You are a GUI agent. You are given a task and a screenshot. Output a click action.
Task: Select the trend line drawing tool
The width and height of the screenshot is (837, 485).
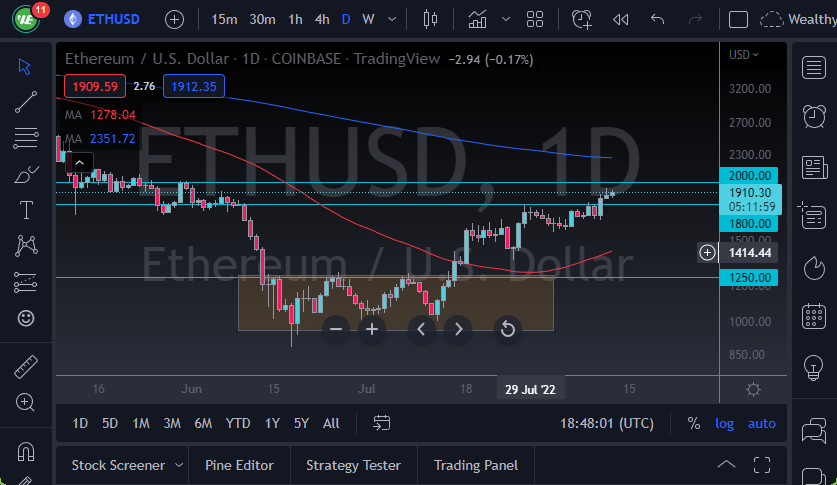point(26,102)
